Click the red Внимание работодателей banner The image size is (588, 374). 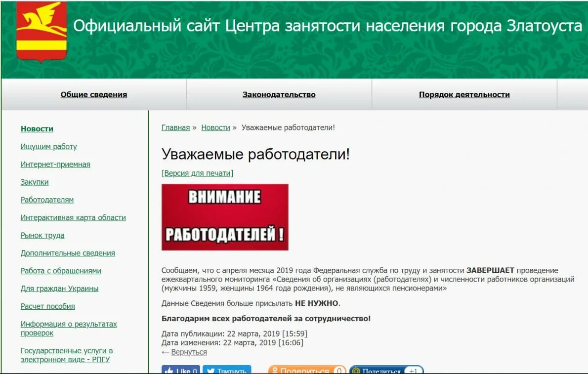tap(225, 216)
